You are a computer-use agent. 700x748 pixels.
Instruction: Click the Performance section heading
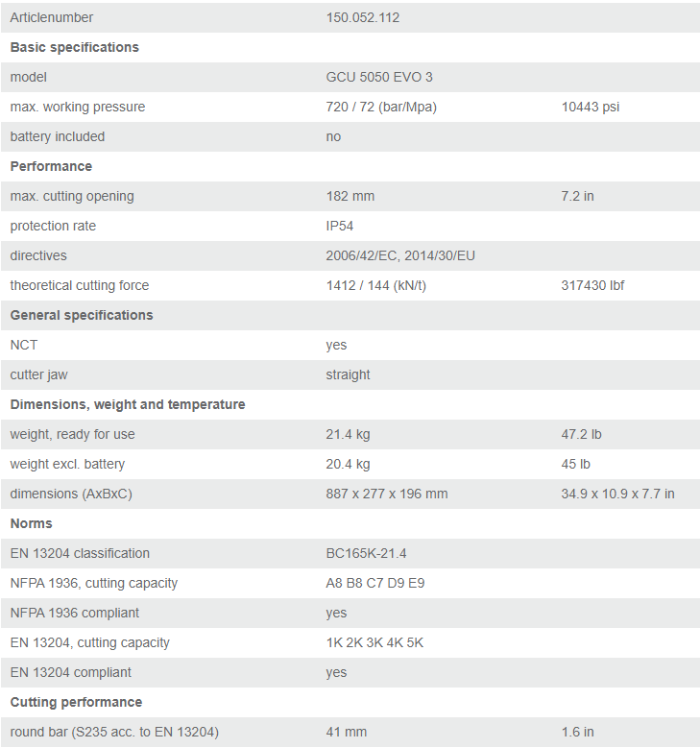(x=51, y=166)
